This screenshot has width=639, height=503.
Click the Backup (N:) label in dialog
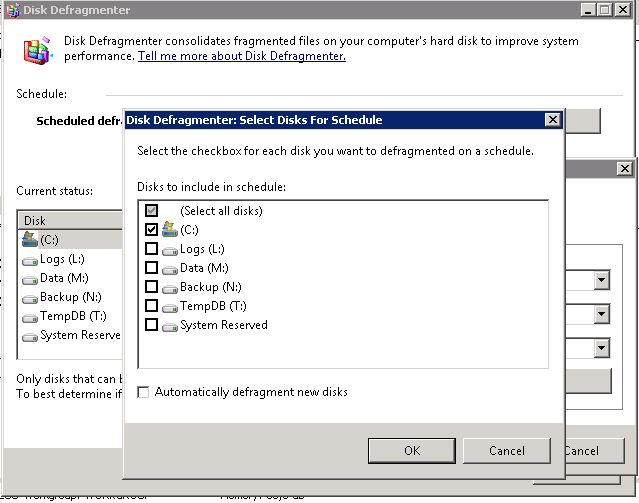point(211,287)
